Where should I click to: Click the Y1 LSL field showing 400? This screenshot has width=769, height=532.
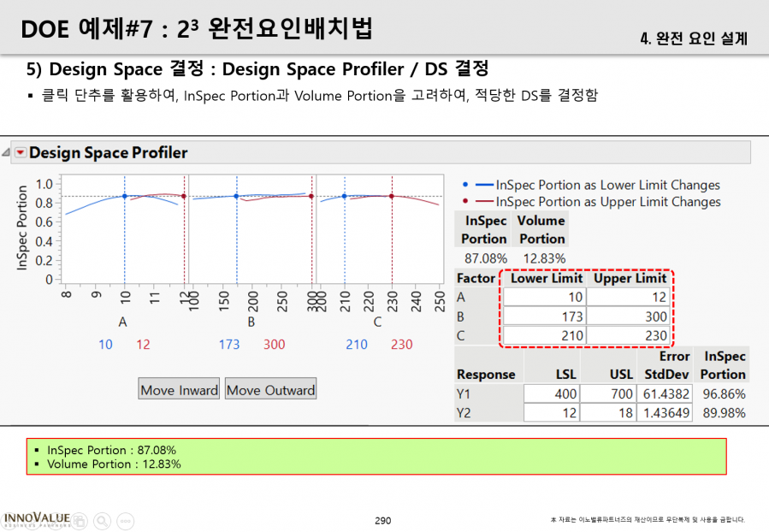click(x=552, y=393)
